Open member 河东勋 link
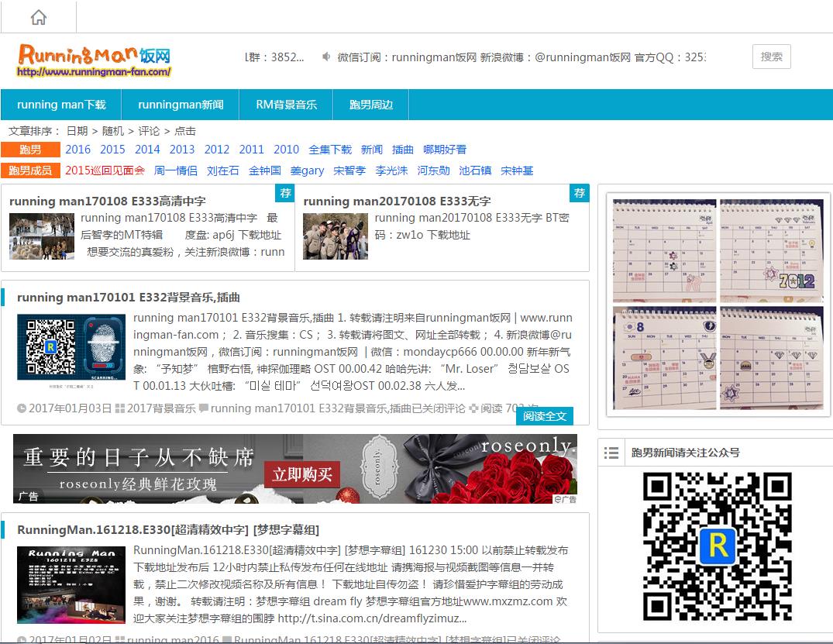This screenshot has width=833, height=644. pyautogui.click(x=433, y=170)
